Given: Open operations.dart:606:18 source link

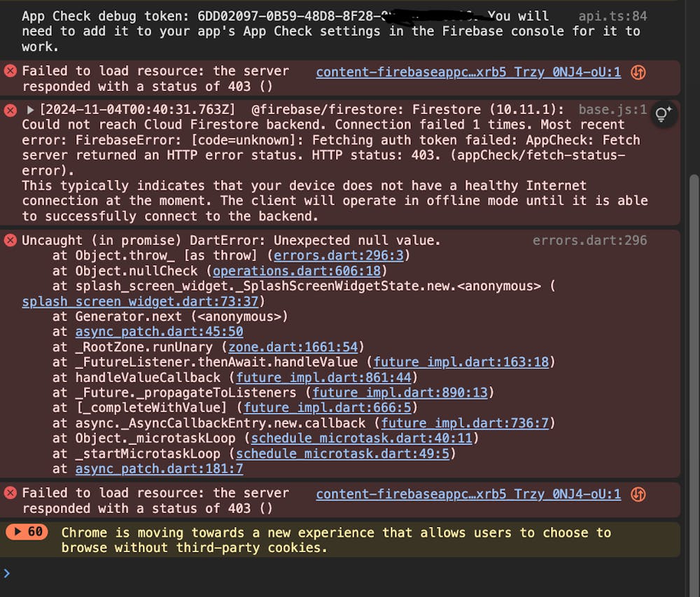Looking at the screenshot, I should tap(297, 272).
